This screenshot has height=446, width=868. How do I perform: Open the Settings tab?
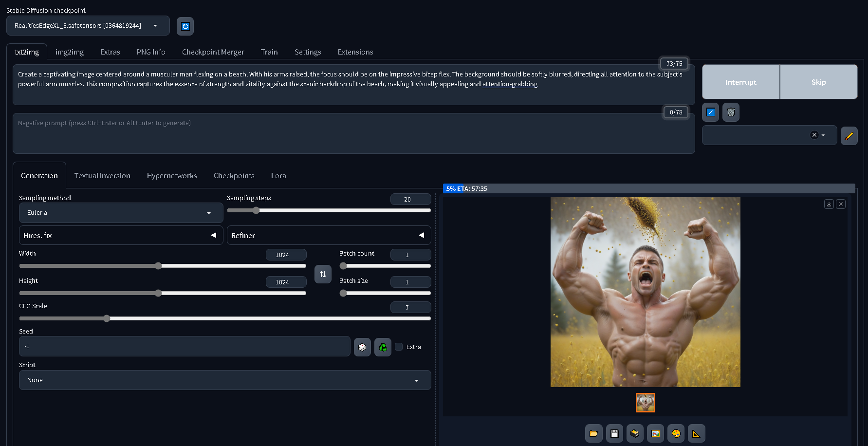click(x=308, y=52)
